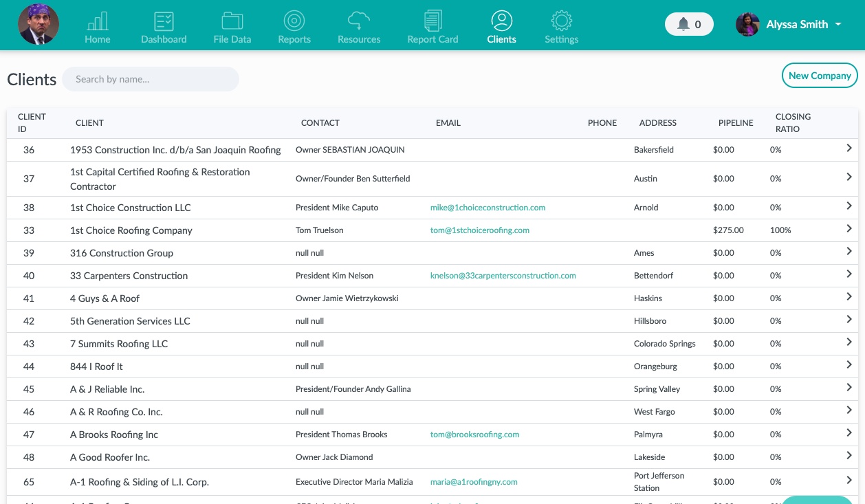Click Alyssa Smith's profile picture
The height and width of the screenshot is (504, 865).
click(x=747, y=24)
